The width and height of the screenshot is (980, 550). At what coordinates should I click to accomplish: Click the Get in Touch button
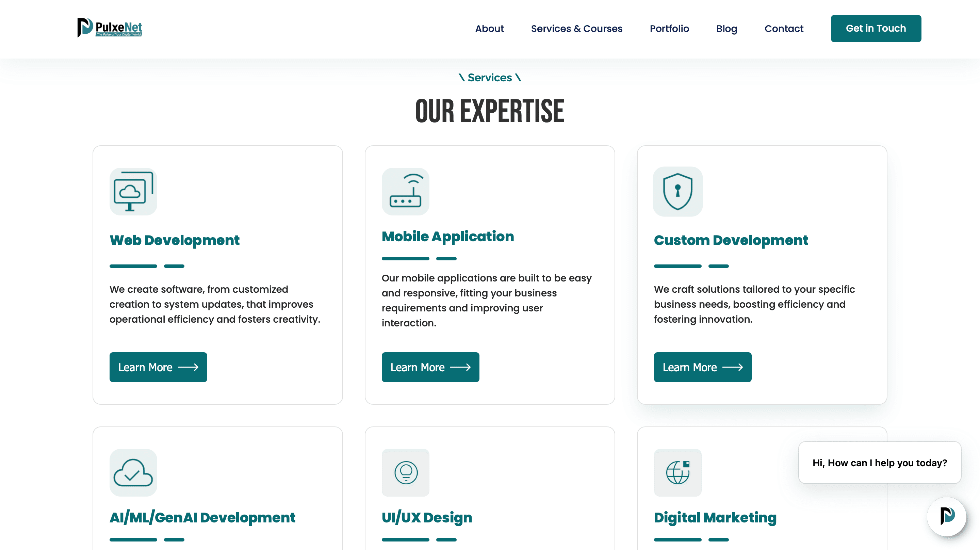coord(876,29)
